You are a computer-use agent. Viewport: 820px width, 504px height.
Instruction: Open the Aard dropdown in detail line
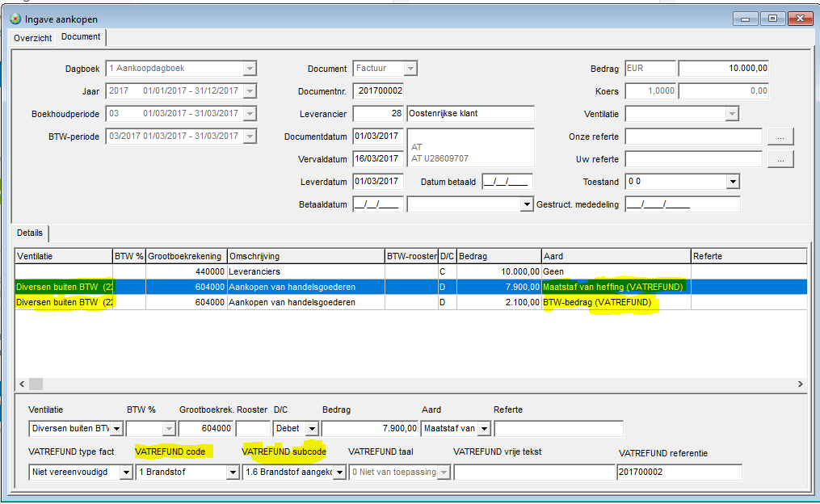(484, 429)
